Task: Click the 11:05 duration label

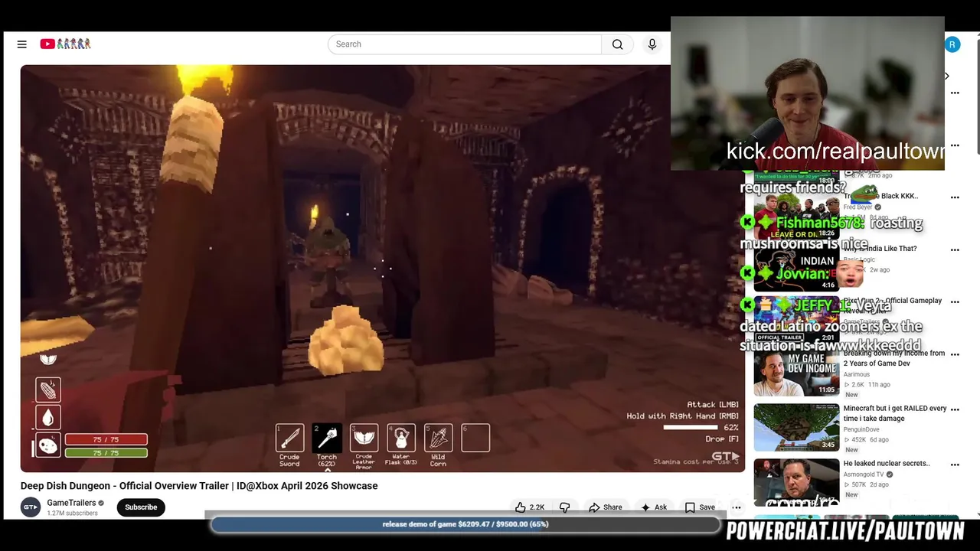Action: click(827, 390)
